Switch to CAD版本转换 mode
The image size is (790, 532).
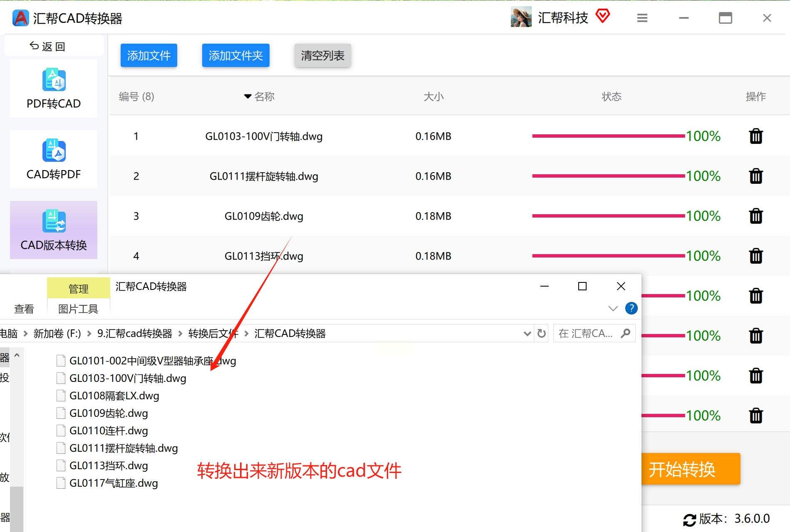tap(54, 230)
